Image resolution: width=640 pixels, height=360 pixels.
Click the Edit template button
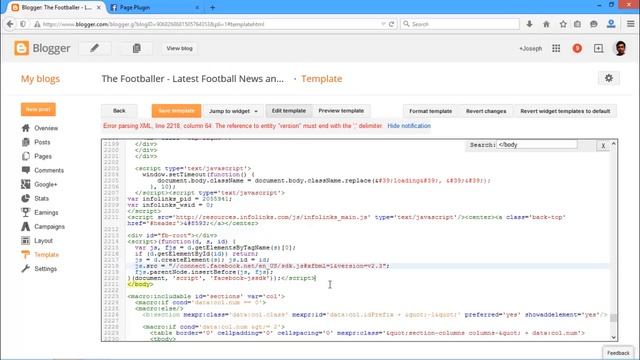(289, 111)
